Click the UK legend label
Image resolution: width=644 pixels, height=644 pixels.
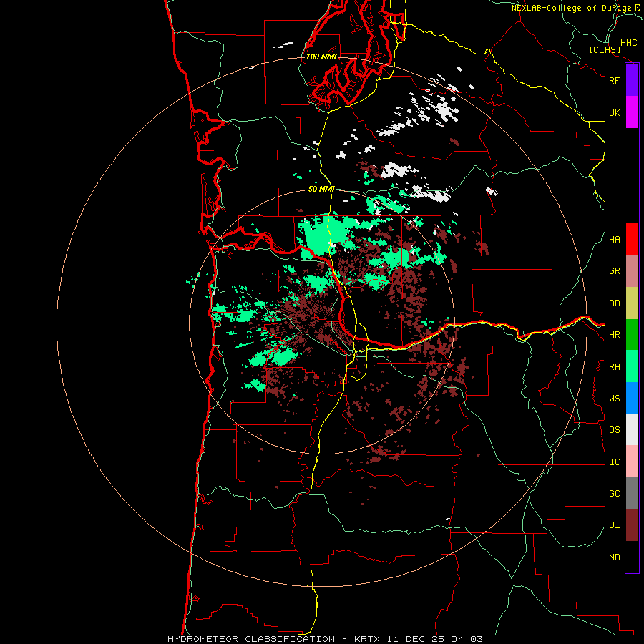click(x=615, y=112)
